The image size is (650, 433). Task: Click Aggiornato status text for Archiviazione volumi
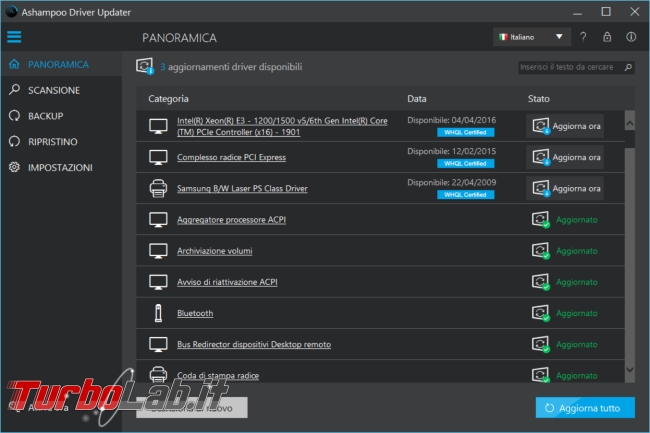tap(577, 251)
